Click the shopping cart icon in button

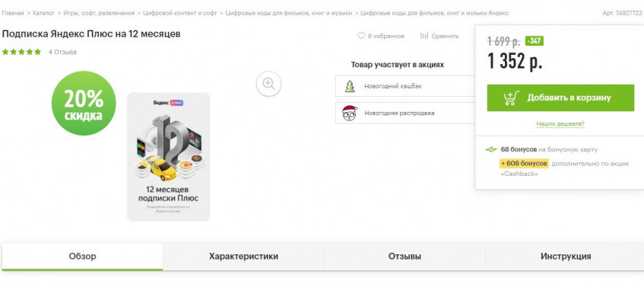click(x=512, y=97)
